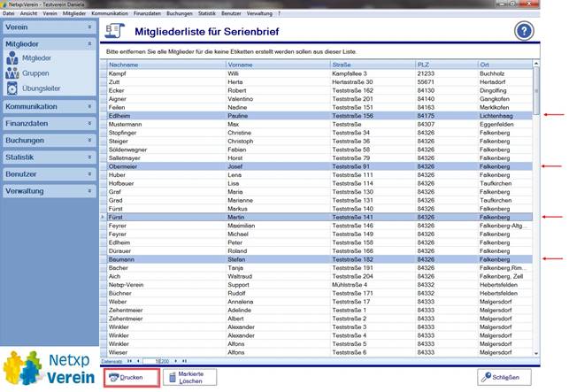Click the Schließen button
The image size is (569, 392).
[x=504, y=378]
